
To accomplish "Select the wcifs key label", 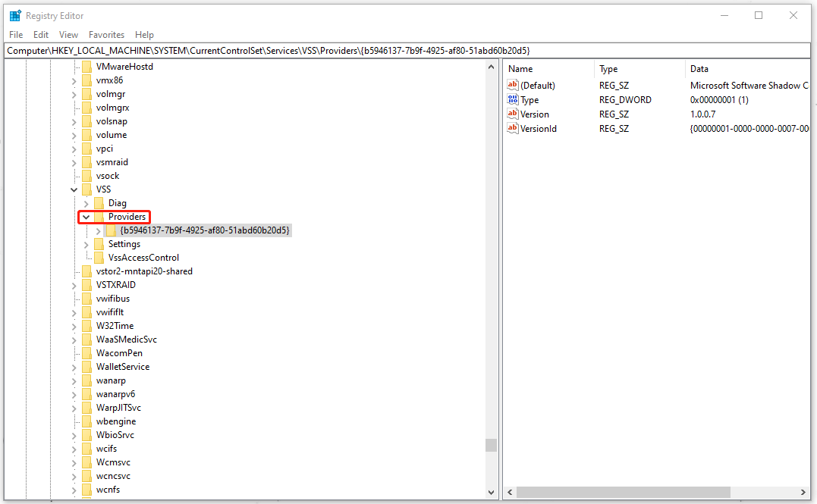I will 106,449.
